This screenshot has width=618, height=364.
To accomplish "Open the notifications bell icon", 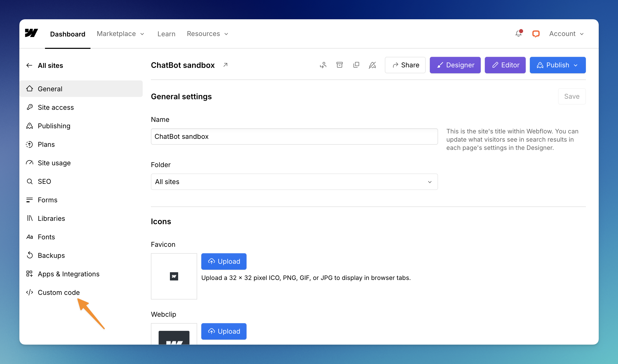I will (x=519, y=34).
